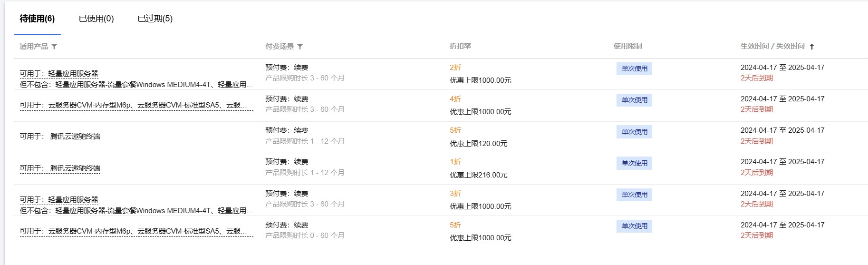The width and height of the screenshot is (868, 265).
Task: Open the filter icon beside 付费场景
Action: pos(300,47)
